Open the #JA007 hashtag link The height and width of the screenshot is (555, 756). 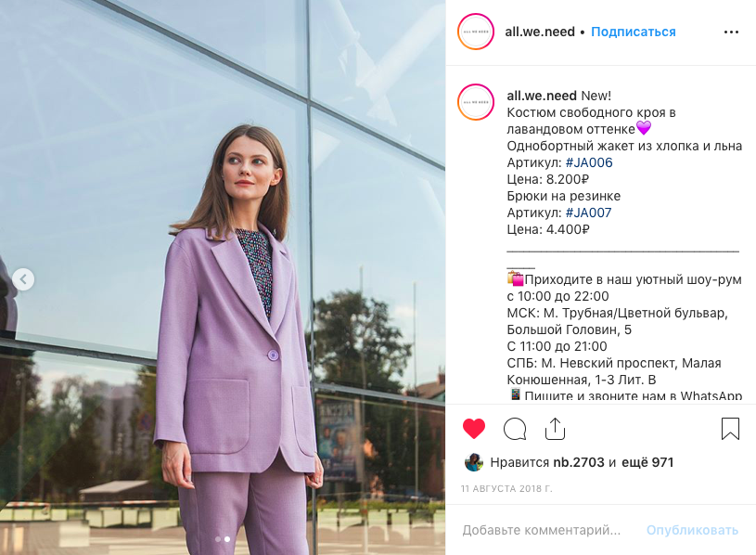(588, 213)
